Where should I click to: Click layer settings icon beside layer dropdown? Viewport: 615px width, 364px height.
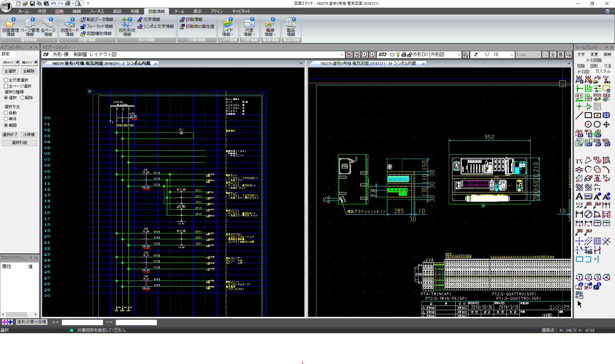coord(466,55)
